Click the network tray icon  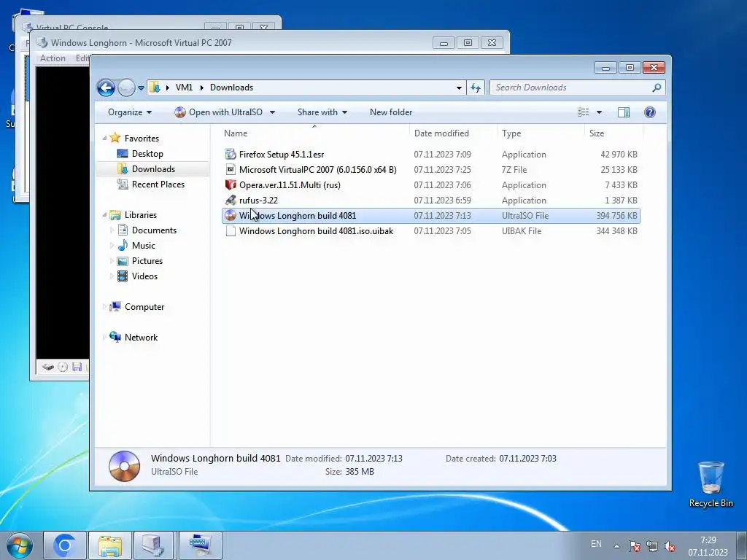pos(652,546)
